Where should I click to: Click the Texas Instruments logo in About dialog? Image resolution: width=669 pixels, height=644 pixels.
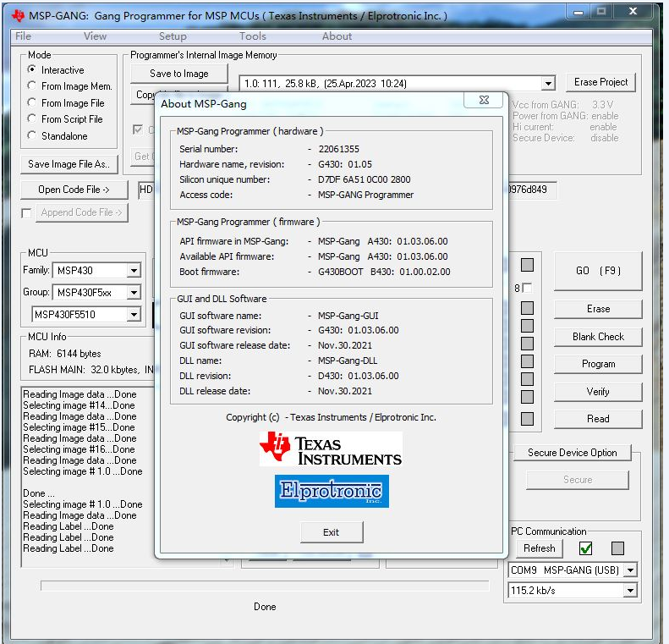coord(331,449)
